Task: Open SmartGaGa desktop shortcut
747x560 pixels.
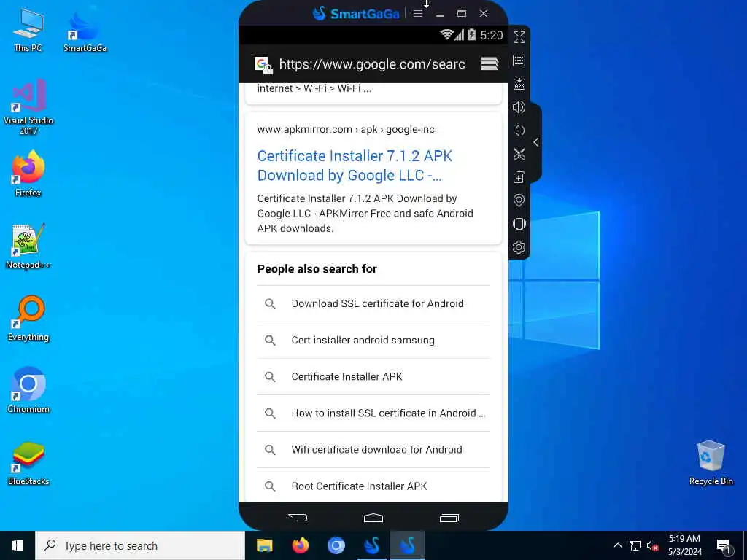Action: click(85, 30)
